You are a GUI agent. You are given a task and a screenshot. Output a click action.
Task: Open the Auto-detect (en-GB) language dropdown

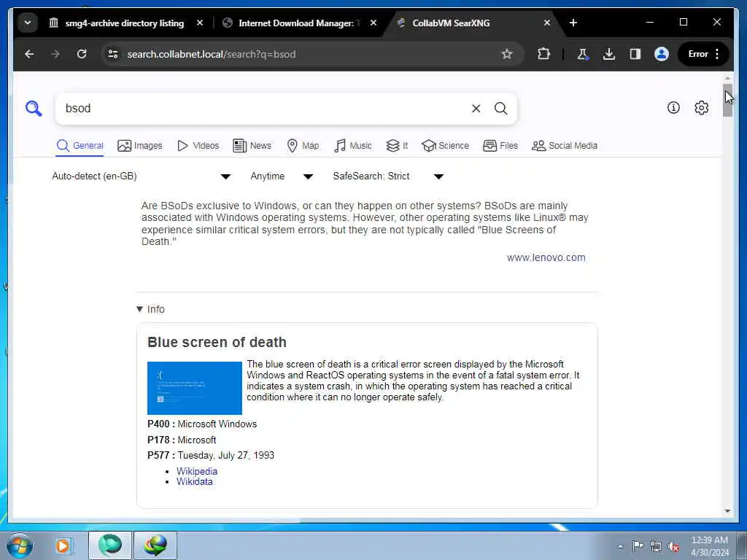[142, 176]
